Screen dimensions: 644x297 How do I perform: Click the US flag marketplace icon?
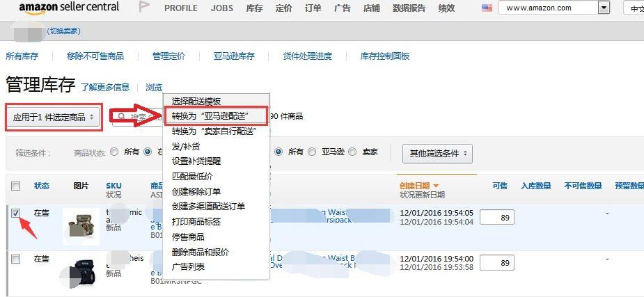pos(487,8)
